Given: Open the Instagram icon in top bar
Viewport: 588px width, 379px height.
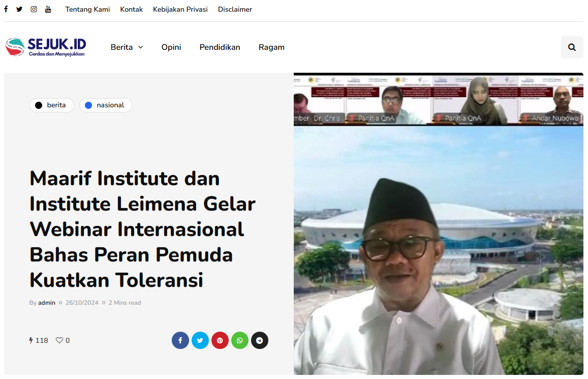Looking at the screenshot, I should click(x=34, y=9).
